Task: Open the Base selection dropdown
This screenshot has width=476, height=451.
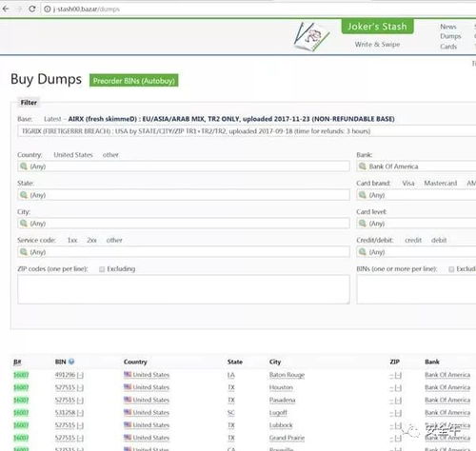Action: pos(247,131)
